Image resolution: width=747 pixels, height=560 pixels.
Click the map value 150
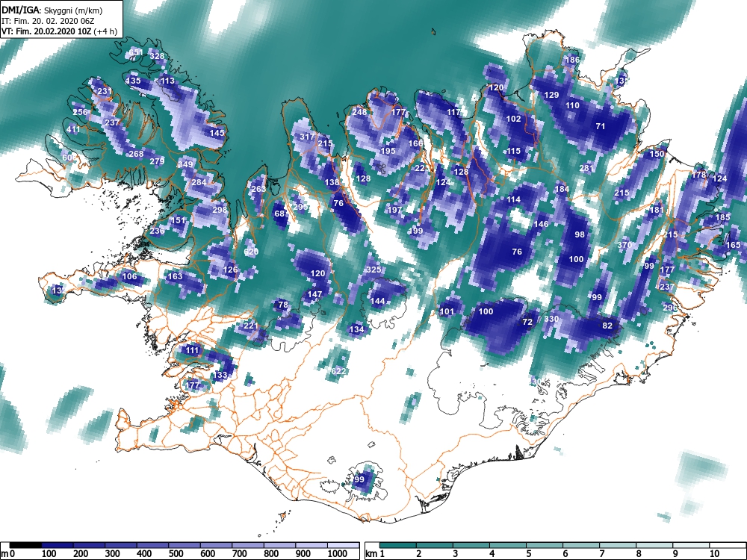(657, 154)
